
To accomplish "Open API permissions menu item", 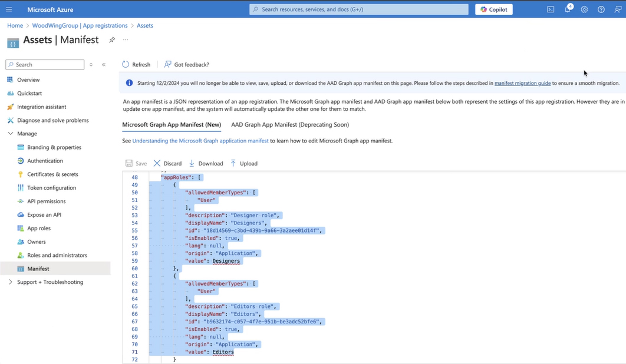I will (x=47, y=201).
